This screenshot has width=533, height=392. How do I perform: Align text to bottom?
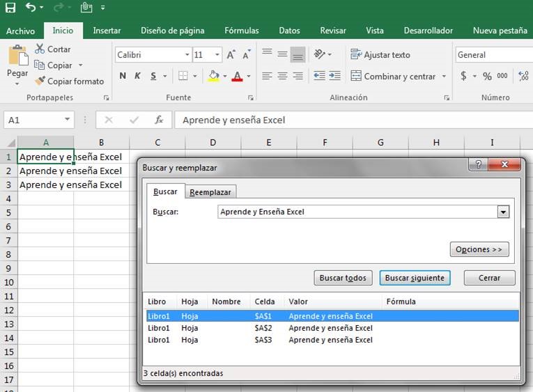pyautogui.click(x=298, y=55)
